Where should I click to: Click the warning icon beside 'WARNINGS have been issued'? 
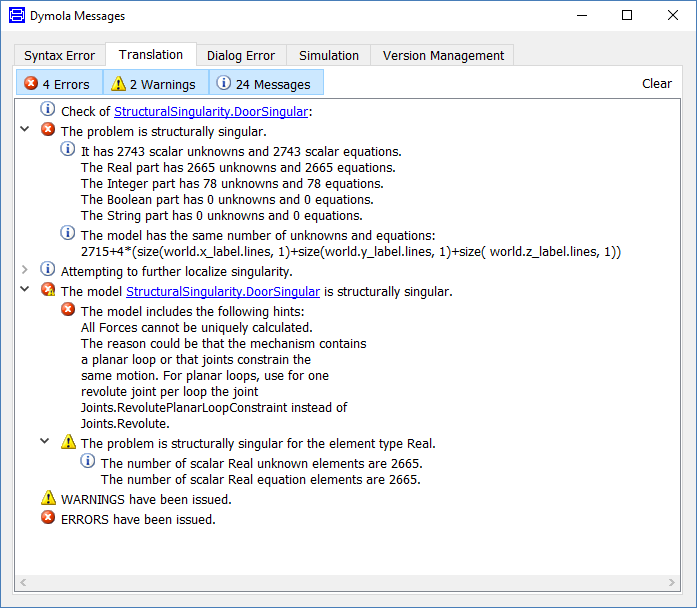point(48,497)
